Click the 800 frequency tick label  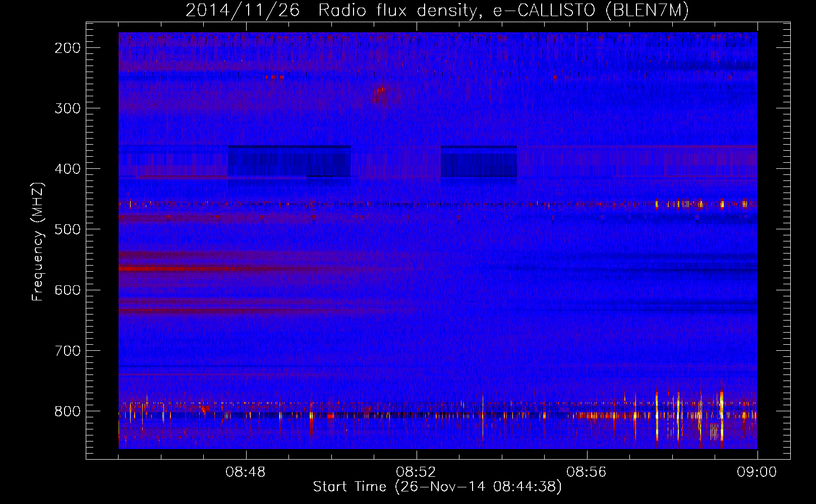coord(67,411)
